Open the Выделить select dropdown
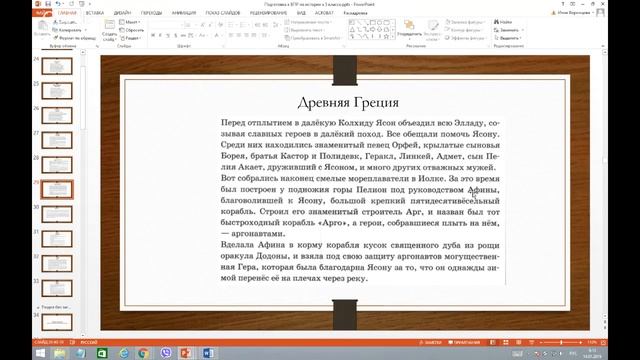This screenshot has width=640, height=360. (508, 38)
